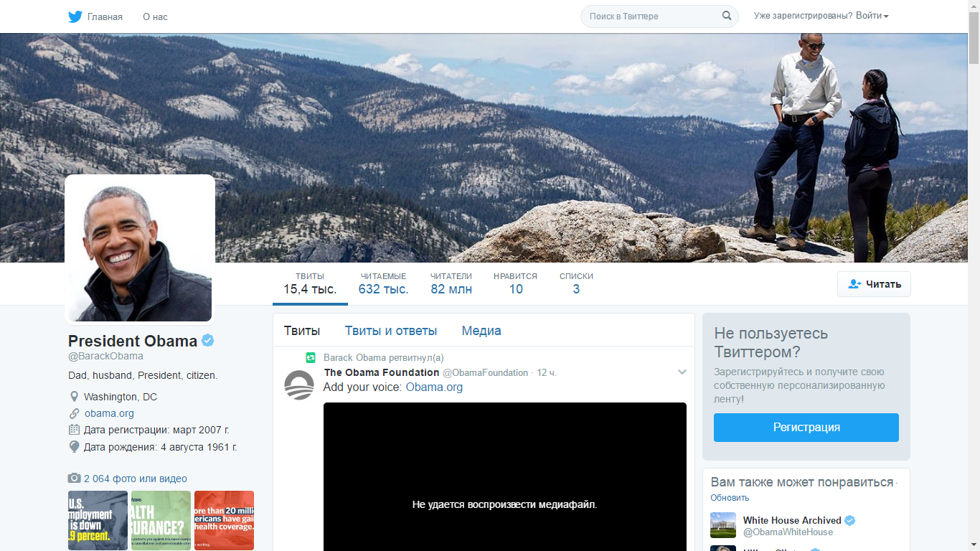Open the obama.org profile link
The image size is (980, 551).
[109, 413]
